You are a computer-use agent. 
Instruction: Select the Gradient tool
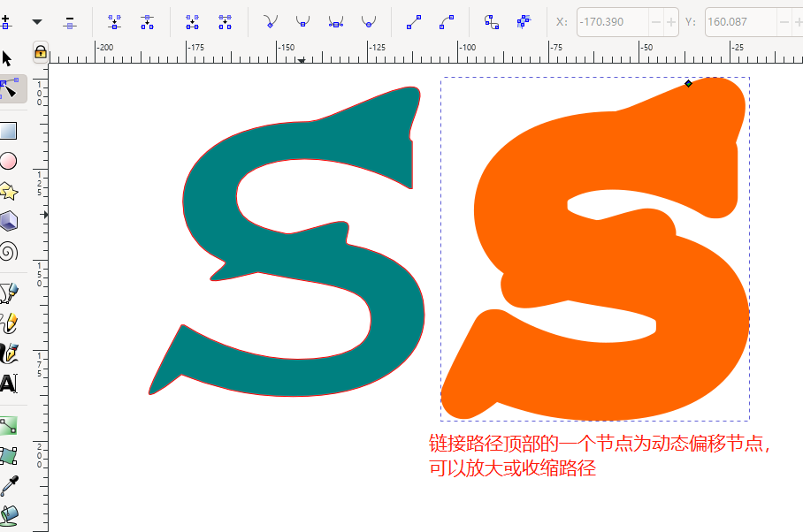click(8, 426)
